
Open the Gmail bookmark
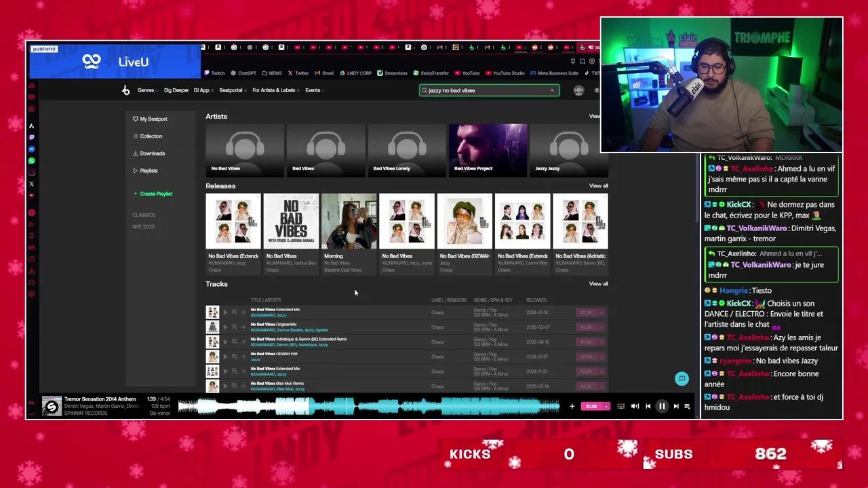[324, 73]
